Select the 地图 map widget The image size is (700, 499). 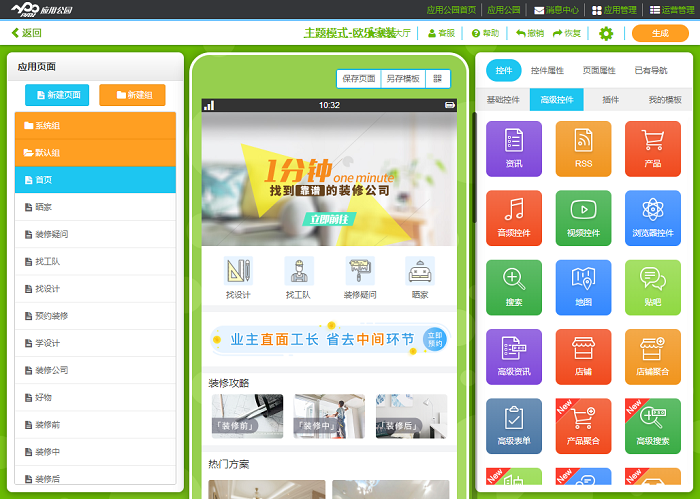coord(583,287)
